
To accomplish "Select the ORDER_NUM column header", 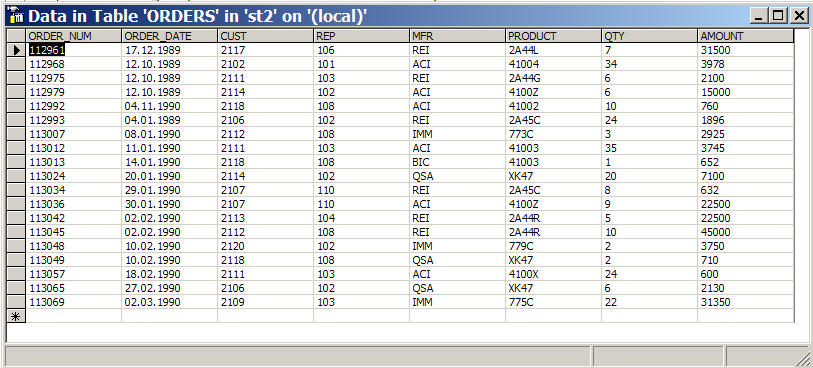I will (x=74, y=36).
